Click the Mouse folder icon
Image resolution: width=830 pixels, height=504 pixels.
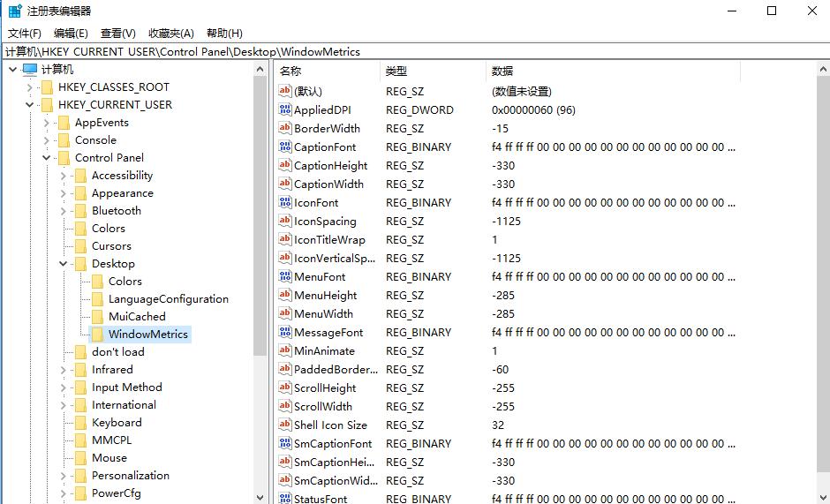[80, 458]
